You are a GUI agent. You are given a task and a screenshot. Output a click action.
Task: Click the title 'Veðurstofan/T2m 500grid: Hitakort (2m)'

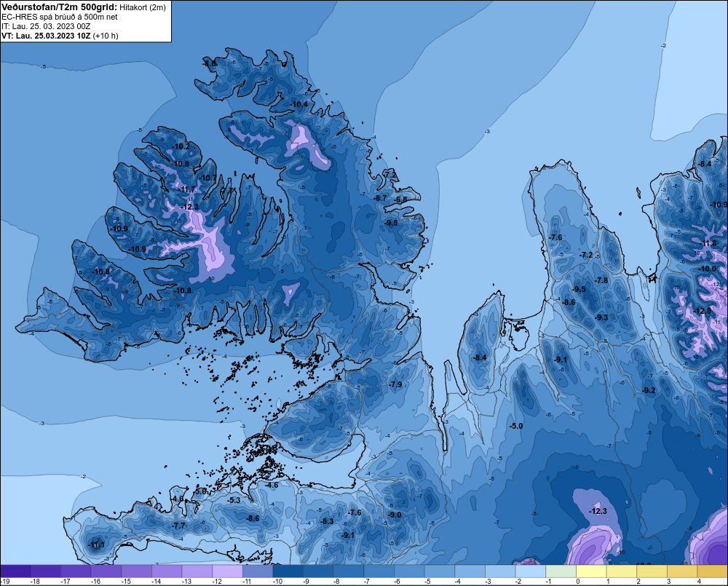(x=83, y=7)
